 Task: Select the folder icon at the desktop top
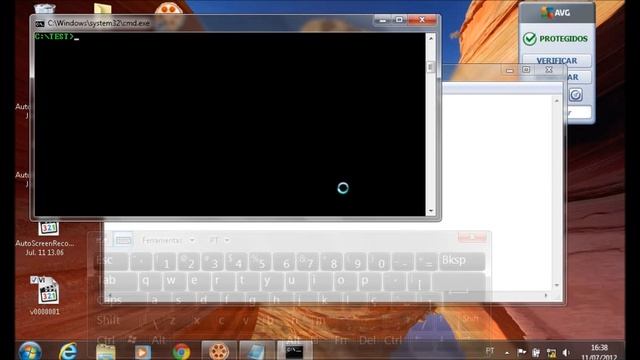[x=102, y=9]
